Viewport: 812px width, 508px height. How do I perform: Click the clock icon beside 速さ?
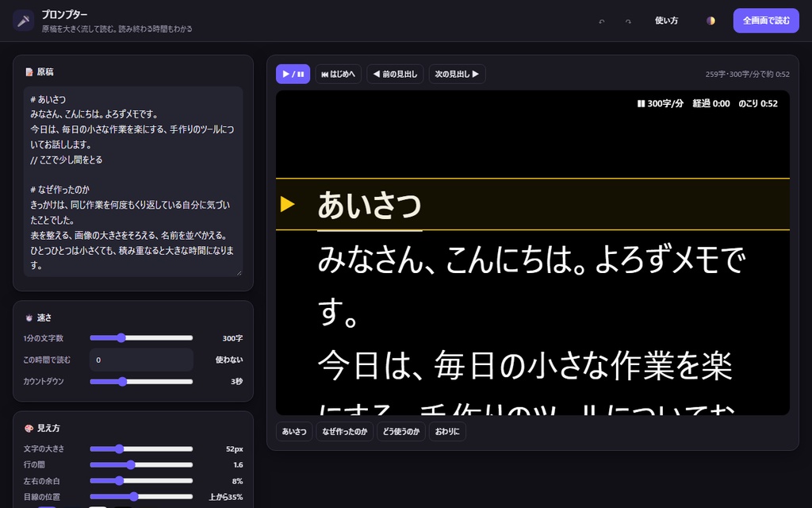click(x=29, y=317)
